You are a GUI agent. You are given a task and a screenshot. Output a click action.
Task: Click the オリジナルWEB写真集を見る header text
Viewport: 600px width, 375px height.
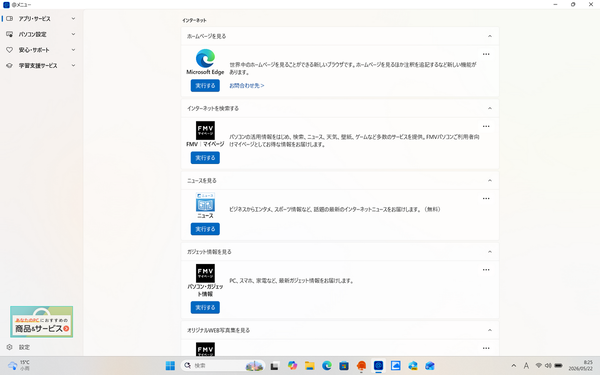pyautogui.click(x=218, y=330)
